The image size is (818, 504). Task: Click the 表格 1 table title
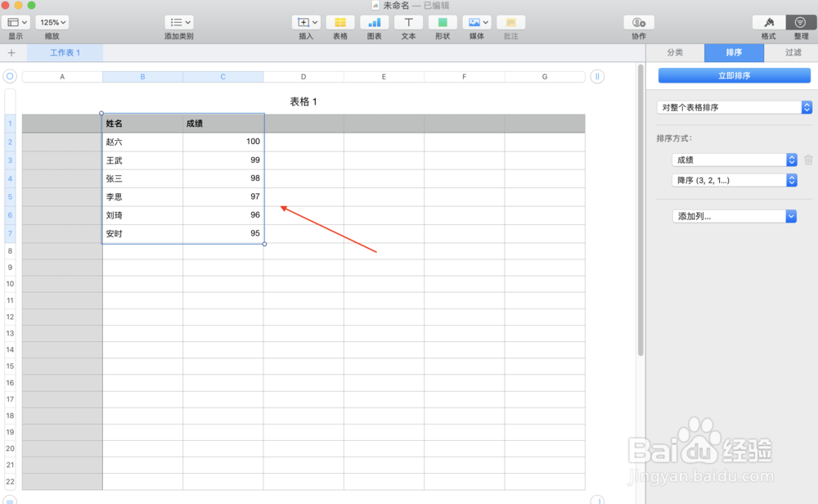click(x=303, y=101)
